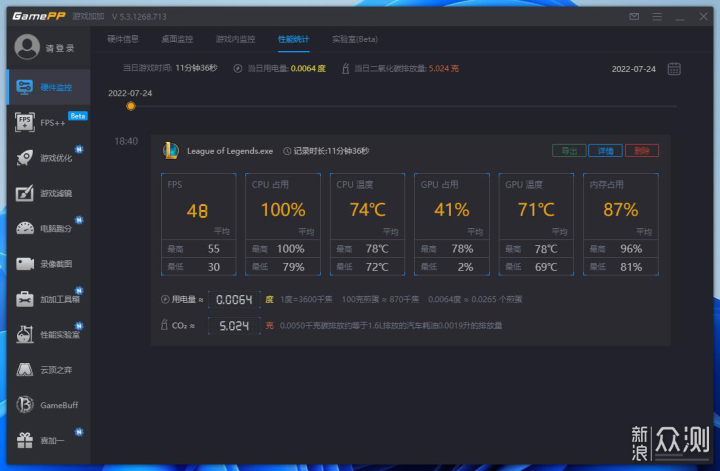Open the hamburger menu in title bar
The height and width of the screenshot is (471, 720).
[x=657, y=17]
